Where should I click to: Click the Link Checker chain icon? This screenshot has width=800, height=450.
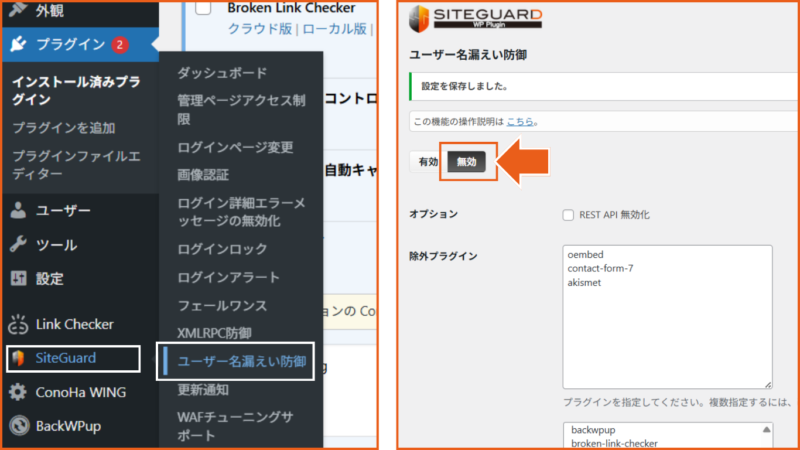tap(18, 324)
